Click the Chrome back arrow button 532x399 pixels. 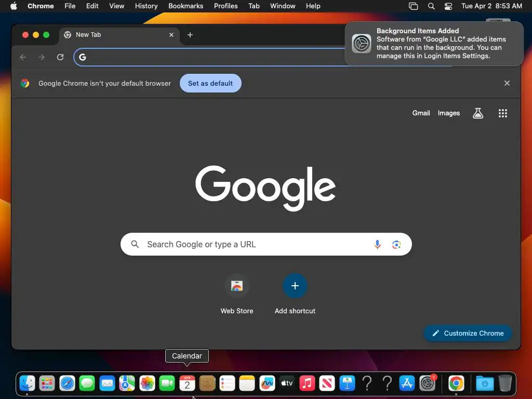[x=23, y=57]
